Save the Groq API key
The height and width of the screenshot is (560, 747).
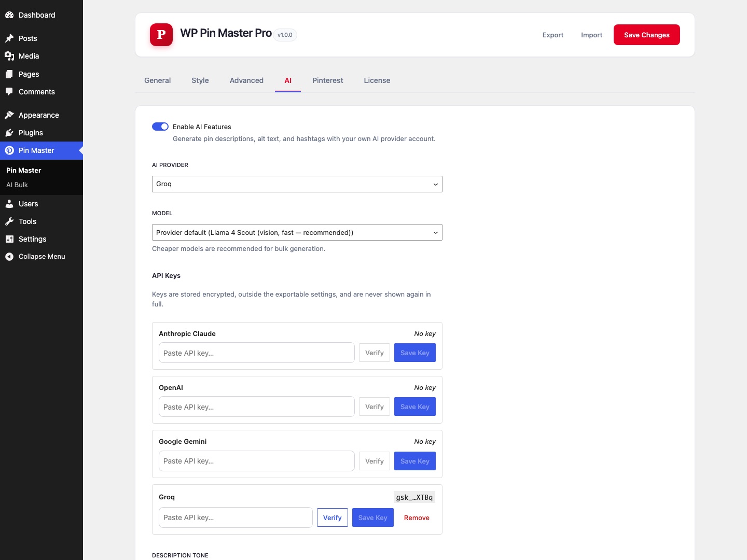point(373,517)
